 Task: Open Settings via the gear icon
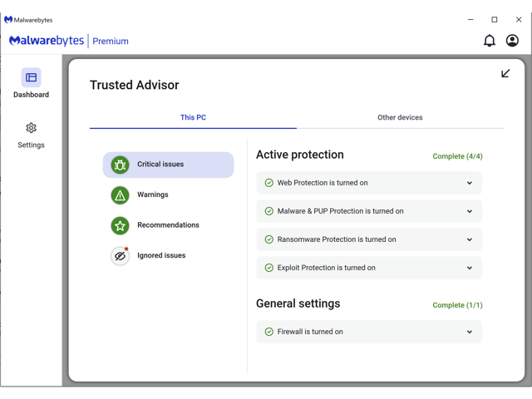32,128
